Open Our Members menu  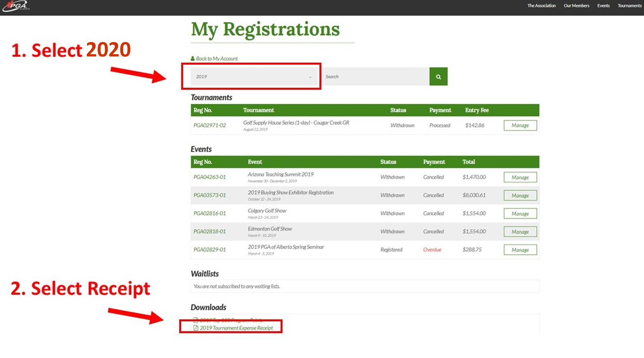(576, 6)
